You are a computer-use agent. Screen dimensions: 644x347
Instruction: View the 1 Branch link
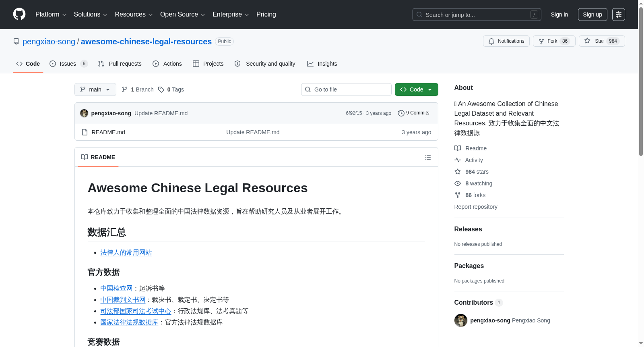138,89
